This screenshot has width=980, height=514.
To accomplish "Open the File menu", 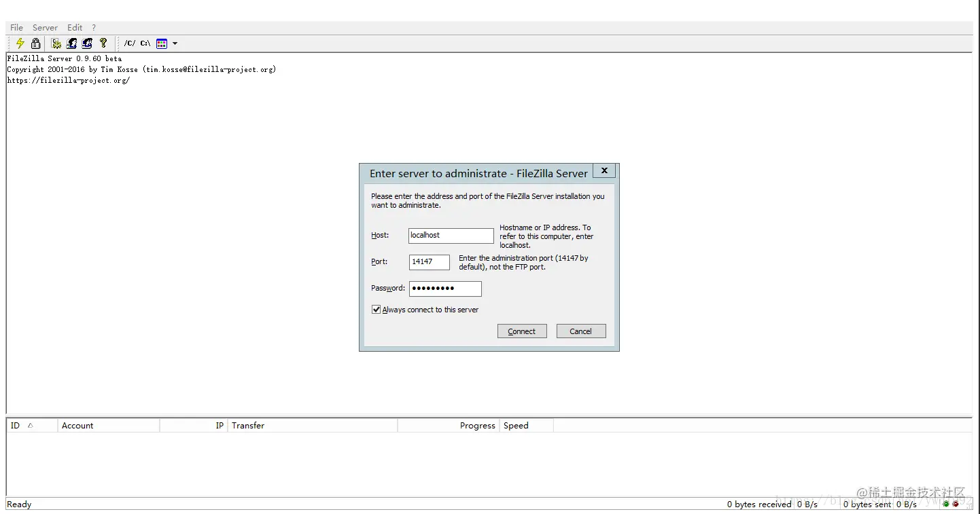I will tap(17, 28).
